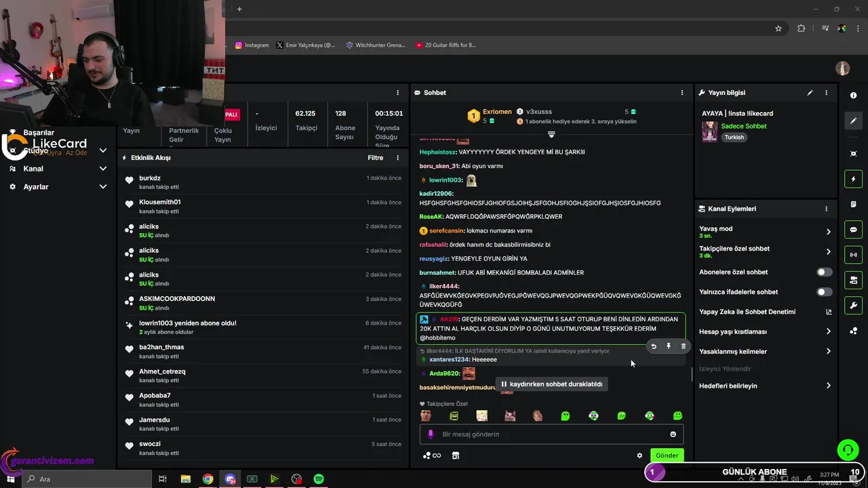This screenshot has height=488, width=868.
Task: Open the emoji picker in message box
Action: pos(673,434)
